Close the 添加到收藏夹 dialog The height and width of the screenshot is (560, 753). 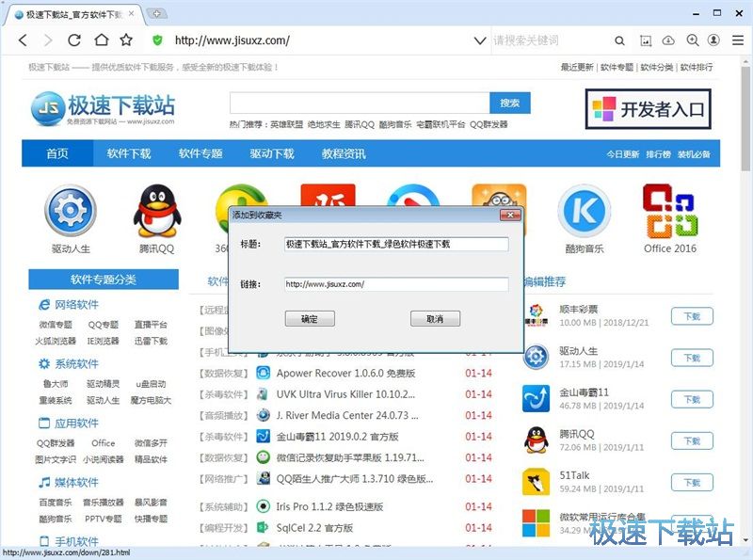(510, 215)
